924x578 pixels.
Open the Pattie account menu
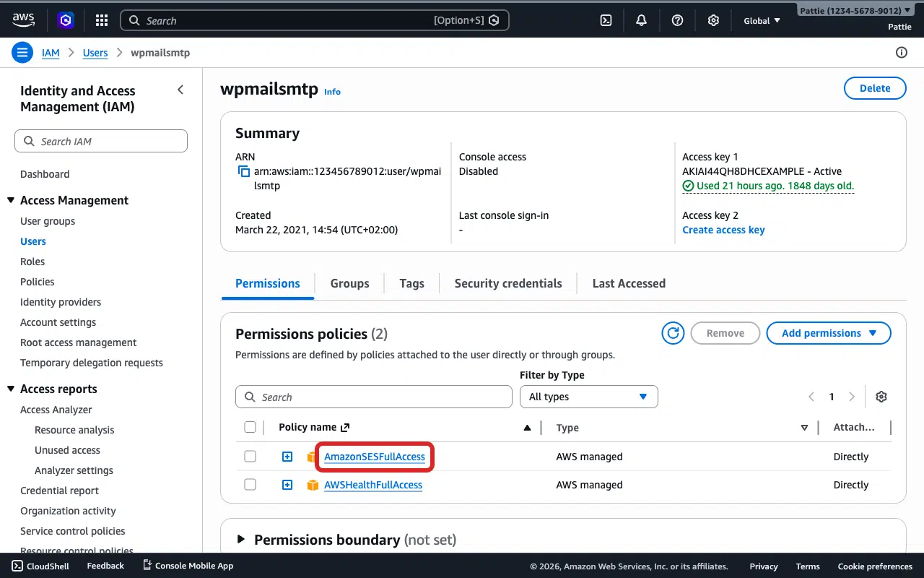tap(855, 10)
